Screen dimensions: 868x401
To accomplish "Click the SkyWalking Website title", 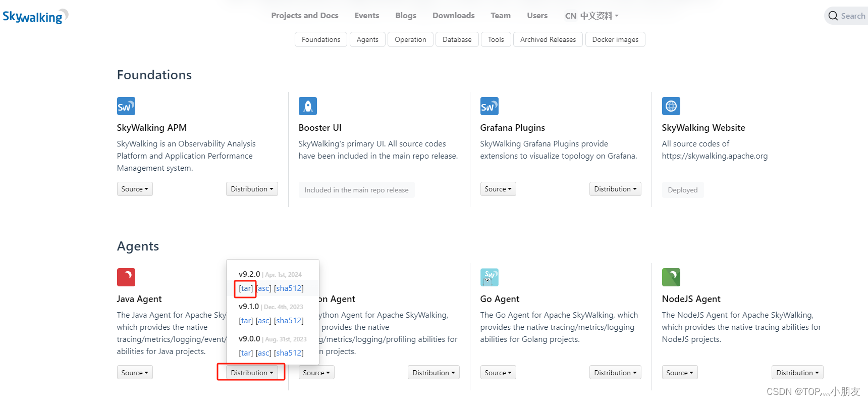I will [x=703, y=128].
